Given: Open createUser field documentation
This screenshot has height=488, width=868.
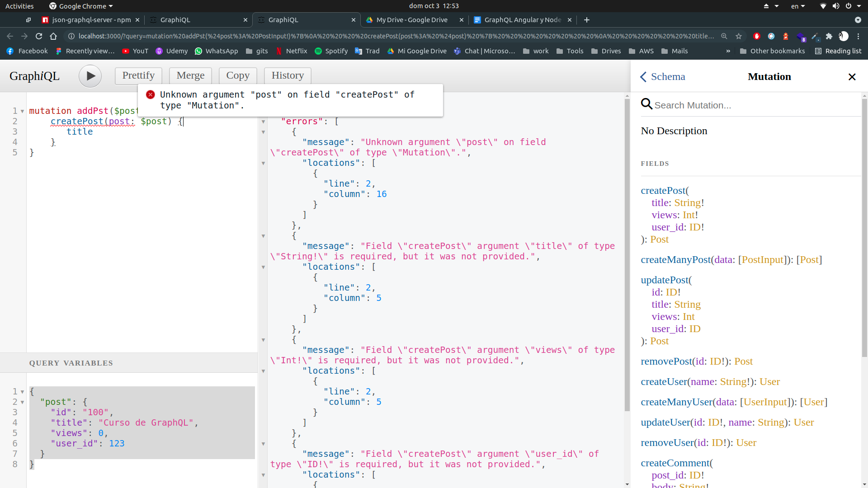Looking at the screenshot, I should 664,382.
